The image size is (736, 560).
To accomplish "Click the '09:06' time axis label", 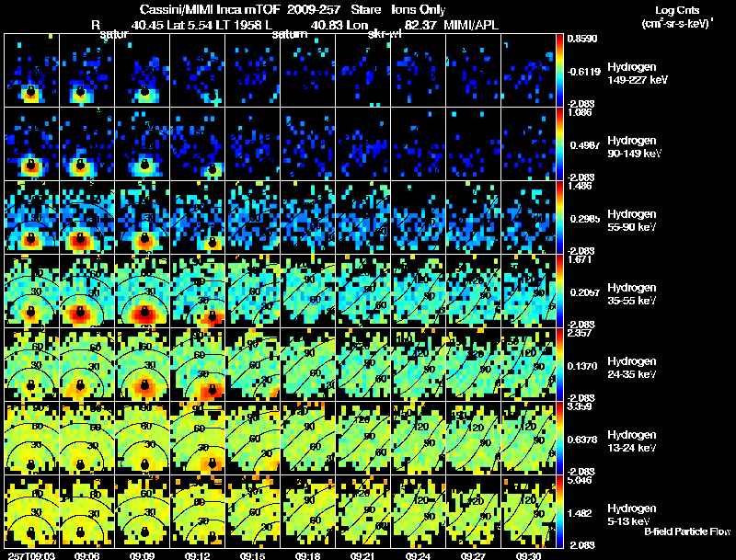I will click(x=86, y=555).
